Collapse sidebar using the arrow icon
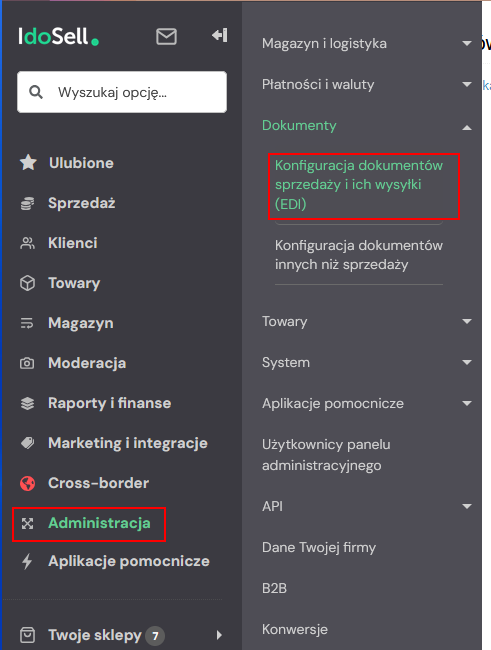The height and width of the screenshot is (650, 491). 219,35
